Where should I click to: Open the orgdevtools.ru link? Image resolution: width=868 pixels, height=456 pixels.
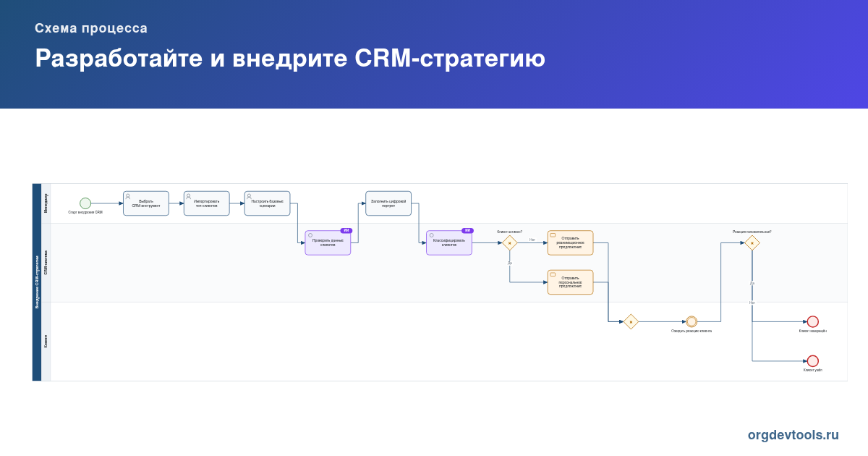(x=793, y=435)
